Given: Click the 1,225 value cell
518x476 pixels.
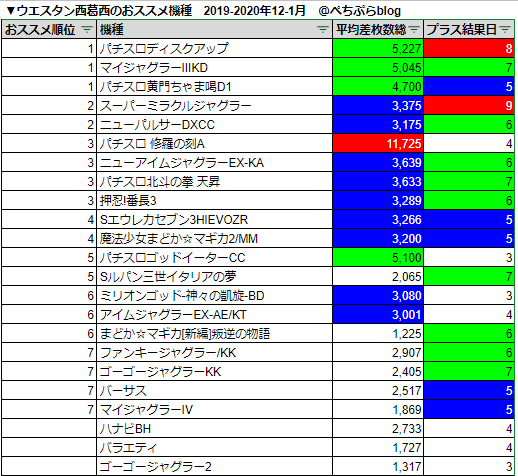Looking at the screenshot, I should coord(378,333).
